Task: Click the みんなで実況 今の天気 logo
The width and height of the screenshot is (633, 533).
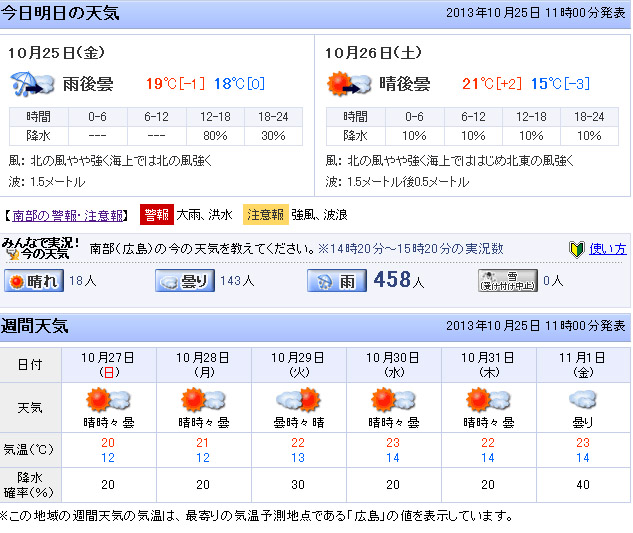Action: pyautogui.click(x=40, y=248)
